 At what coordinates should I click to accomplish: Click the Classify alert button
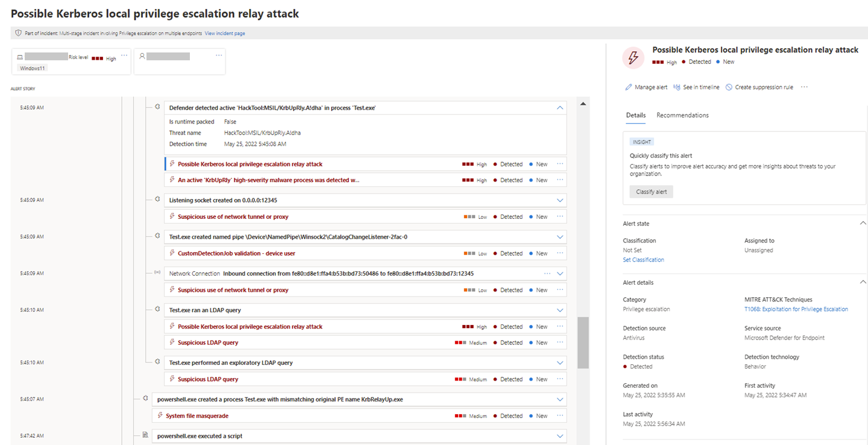(651, 191)
